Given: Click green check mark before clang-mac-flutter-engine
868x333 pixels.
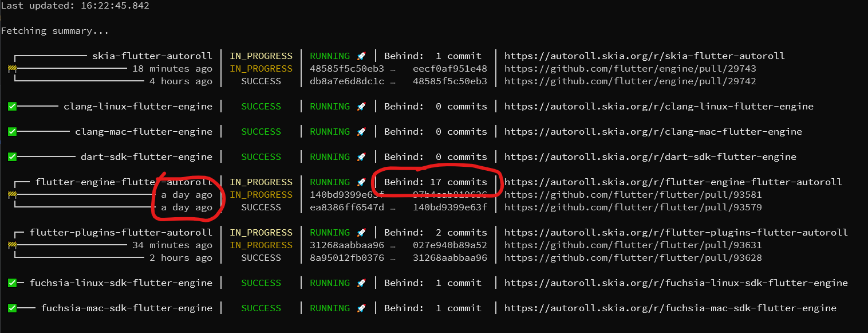Looking at the screenshot, I should (12, 132).
